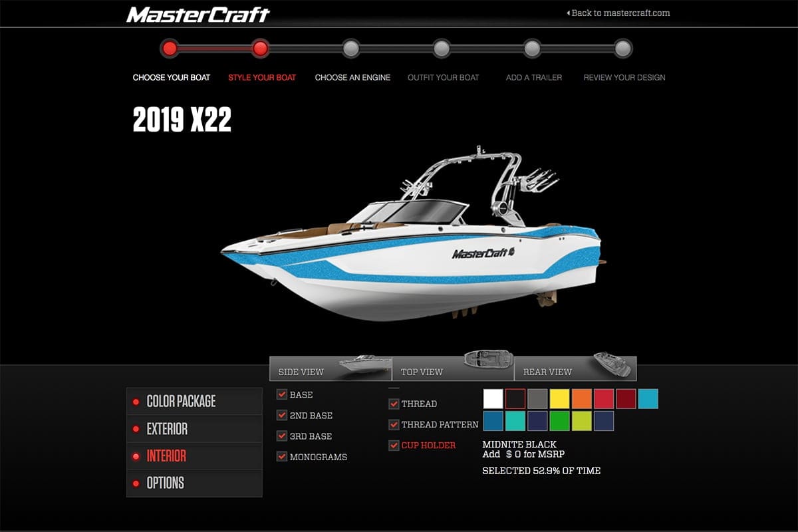This screenshot has width=798, height=532.
Task: Switch to the Rear View tab
Action: pyautogui.click(x=575, y=368)
